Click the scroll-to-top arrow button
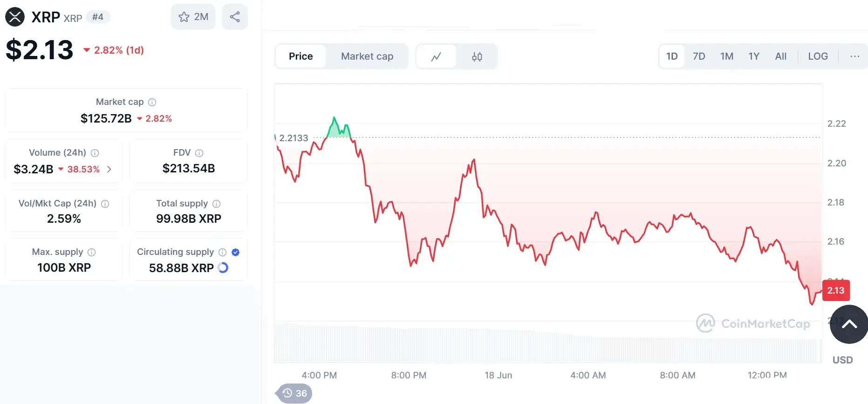Screen dimensions: 868x404 [849, 324]
